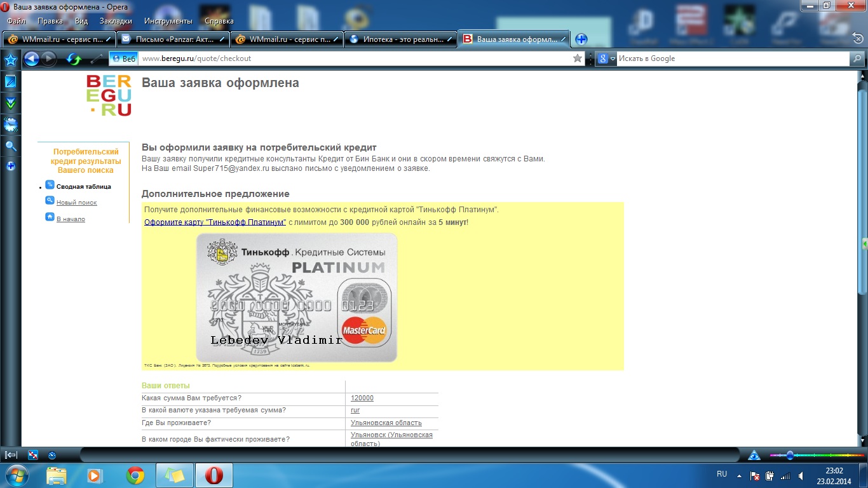Open Google Chrome from the taskbar
868x488 pixels.
135,475
